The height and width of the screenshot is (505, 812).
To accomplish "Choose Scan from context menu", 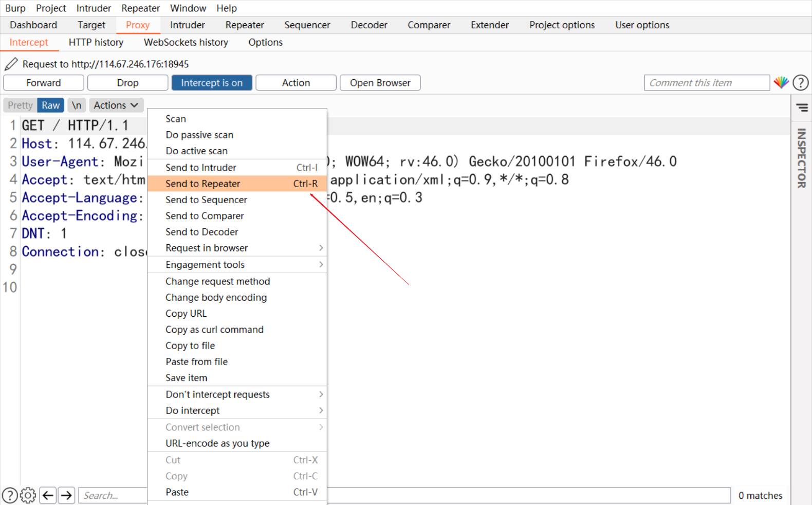I will (237, 119).
